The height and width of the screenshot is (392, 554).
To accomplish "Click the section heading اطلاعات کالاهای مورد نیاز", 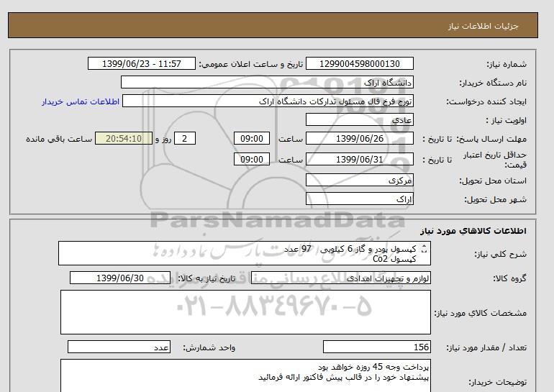I will click(473, 231).
